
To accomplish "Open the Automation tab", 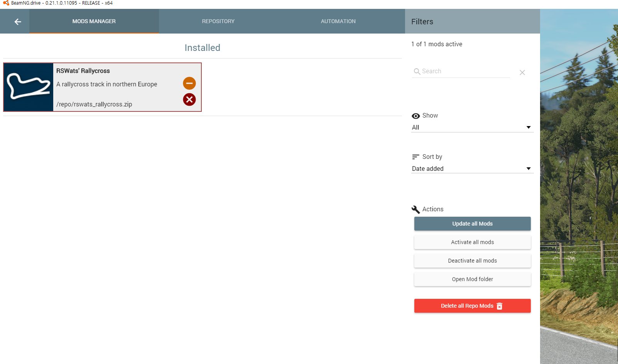I will pyautogui.click(x=338, y=21).
